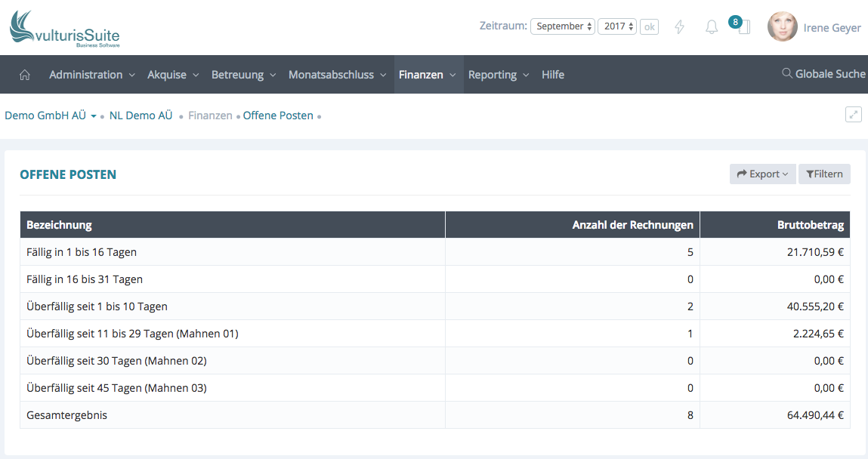Image resolution: width=868 pixels, height=459 pixels.
Task: Open the month dropdown showing September
Action: tap(563, 26)
